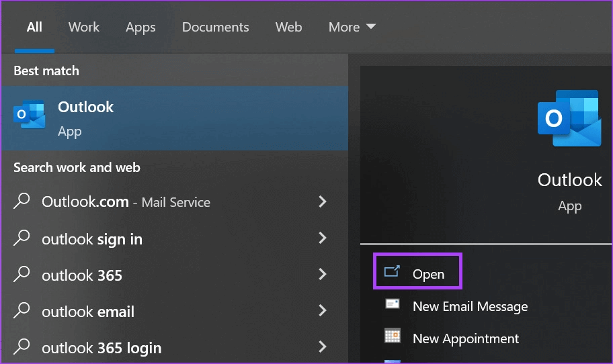Screen dimensions: 613x364
Task: Choose New Appointment action
Action: pyautogui.click(x=466, y=338)
